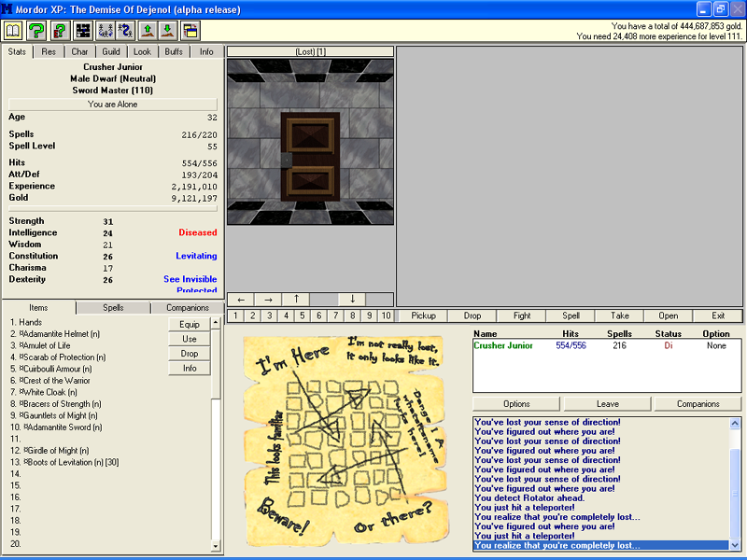Click the cascading windows layout icon

(x=190, y=31)
